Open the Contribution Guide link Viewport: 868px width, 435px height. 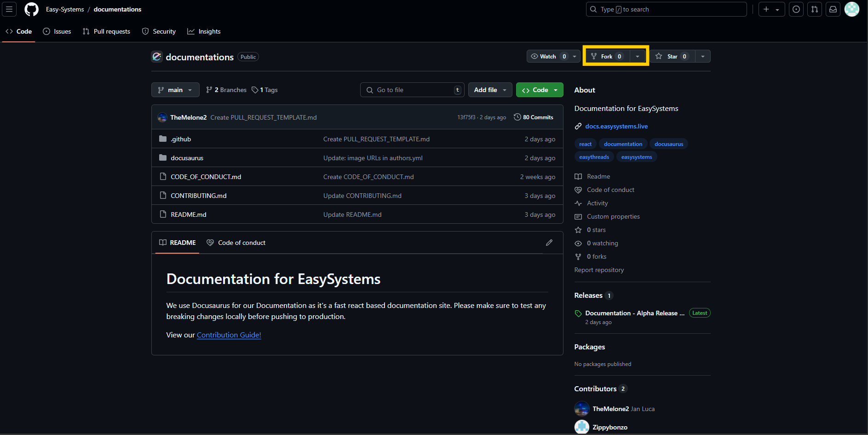click(x=229, y=335)
